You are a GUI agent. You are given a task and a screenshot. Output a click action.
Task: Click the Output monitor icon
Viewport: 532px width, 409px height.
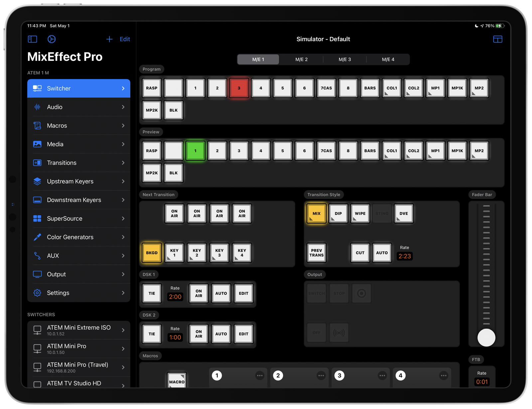tap(37, 274)
